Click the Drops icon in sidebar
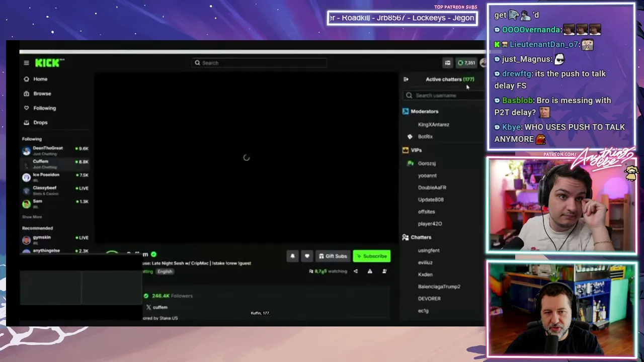 tap(27, 123)
